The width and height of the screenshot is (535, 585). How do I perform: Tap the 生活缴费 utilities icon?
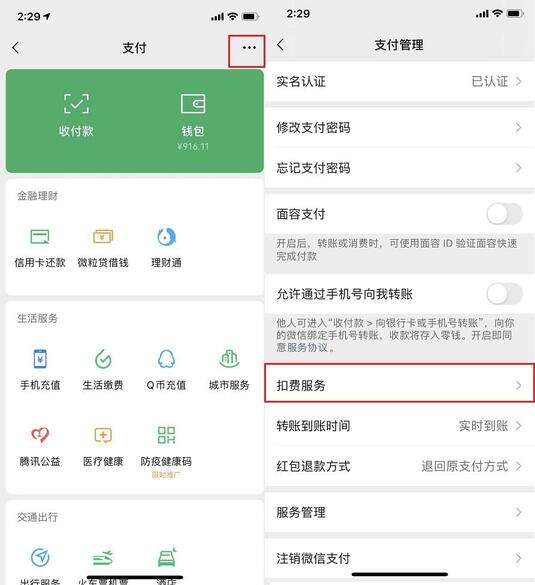[103, 359]
